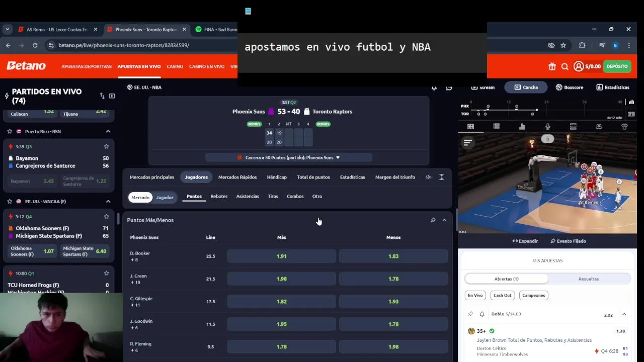644x362 pixels.
Task: Open Apuestas Deportivas menu
Action: tap(87, 66)
